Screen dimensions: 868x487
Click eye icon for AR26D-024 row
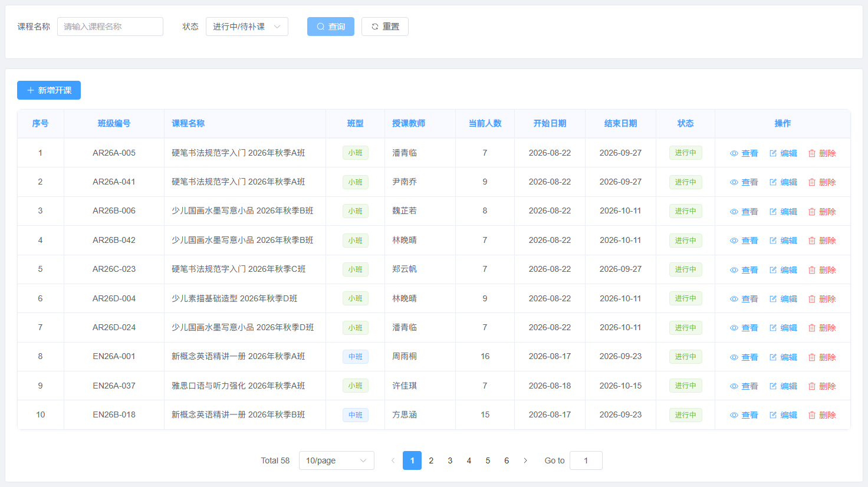coord(734,328)
